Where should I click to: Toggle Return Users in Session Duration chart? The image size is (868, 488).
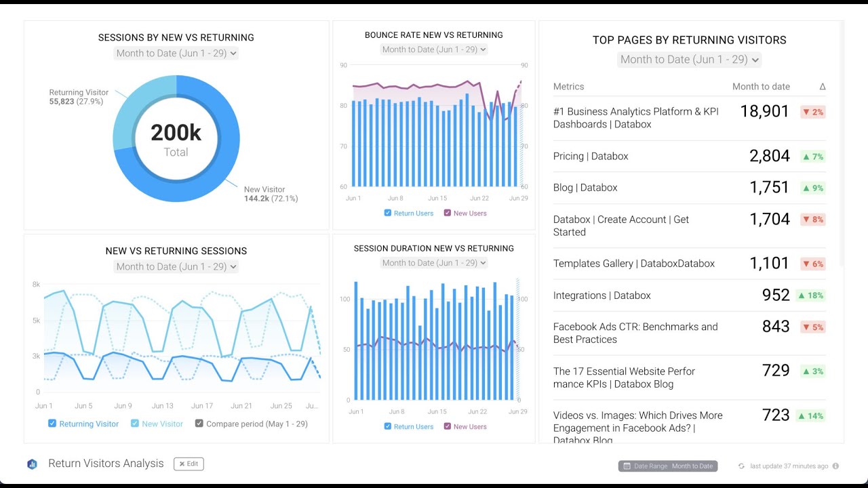388,426
